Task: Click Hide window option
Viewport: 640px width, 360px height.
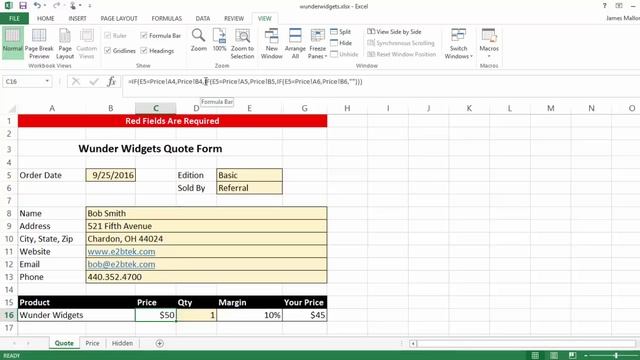Action: pyautogui.click(x=341, y=43)
